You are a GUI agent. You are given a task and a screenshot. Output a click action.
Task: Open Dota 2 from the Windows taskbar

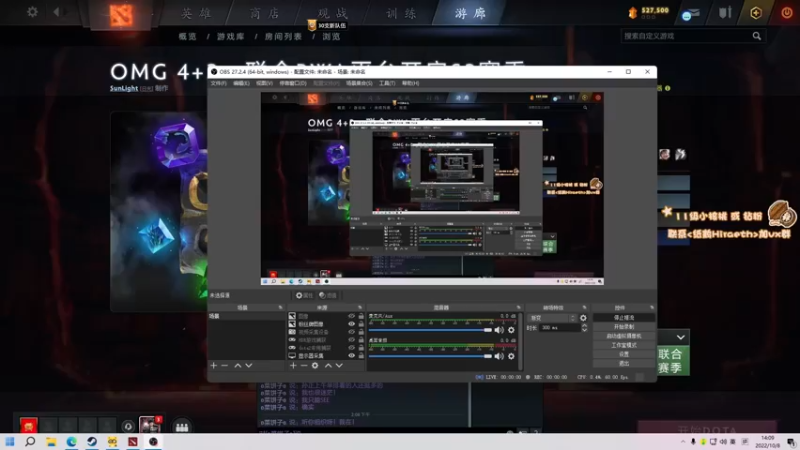[133, 442]
